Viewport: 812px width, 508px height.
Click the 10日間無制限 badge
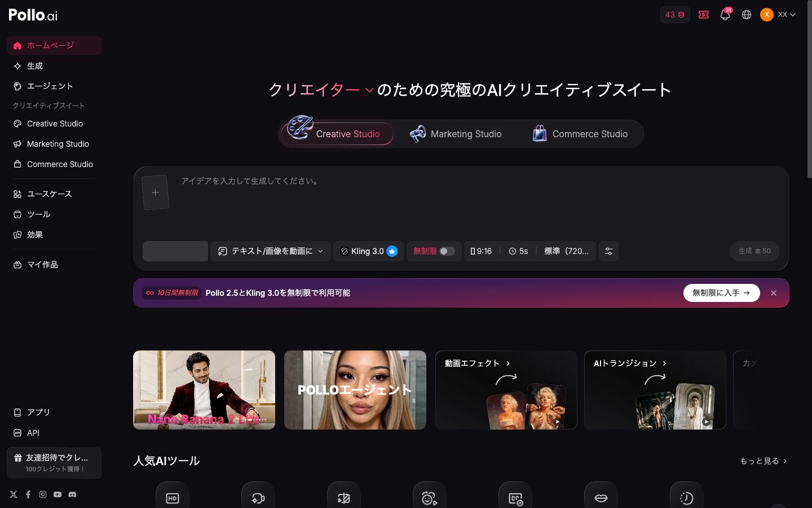[x=172, y=293]
